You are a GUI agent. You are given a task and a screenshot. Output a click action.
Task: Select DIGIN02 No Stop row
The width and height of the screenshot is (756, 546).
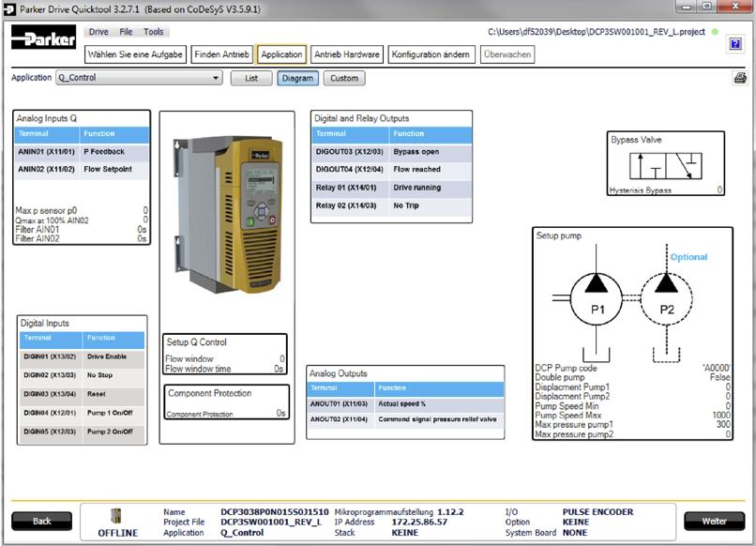(x=82, y=375)
